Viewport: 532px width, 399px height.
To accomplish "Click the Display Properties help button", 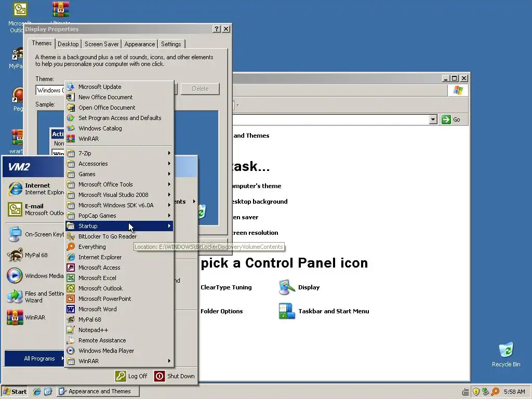I will click(x=217, y=29).
